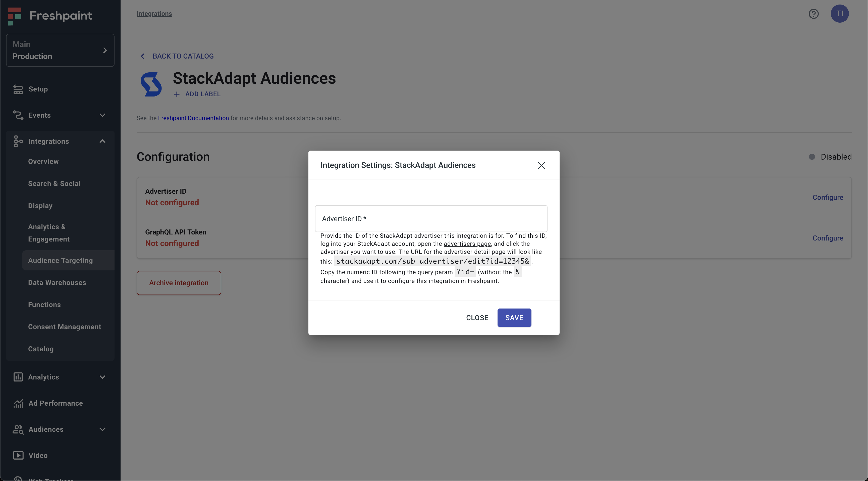Viewport: 868px width, 481px height.
Task: Click the Ad Performance chart icon
Action: pyautogui.click(x=18, y=403)
